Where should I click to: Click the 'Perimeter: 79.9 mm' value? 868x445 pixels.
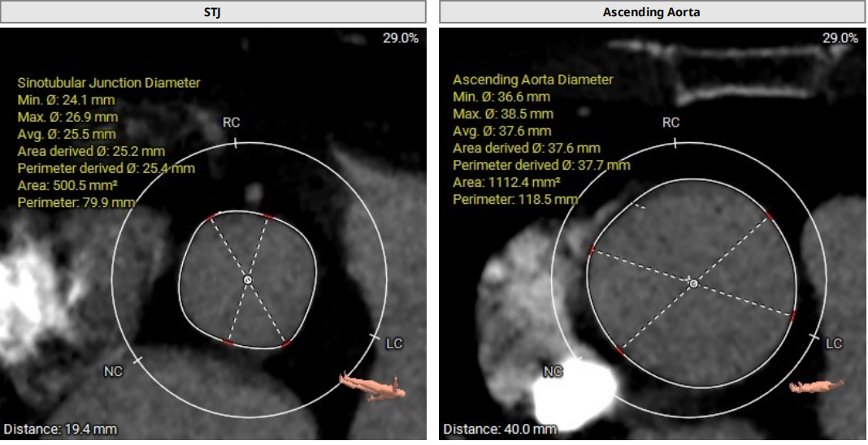pyautogui.click(x=76, y=202)
